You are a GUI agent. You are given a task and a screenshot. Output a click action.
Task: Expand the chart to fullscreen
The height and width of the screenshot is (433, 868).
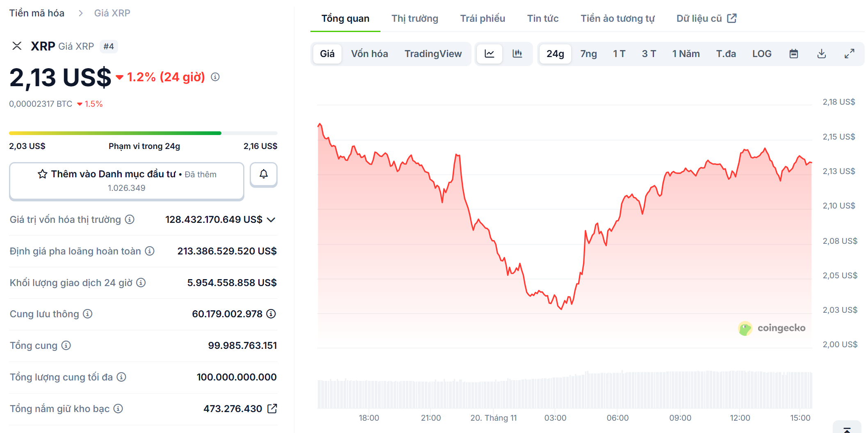(850, 53)
